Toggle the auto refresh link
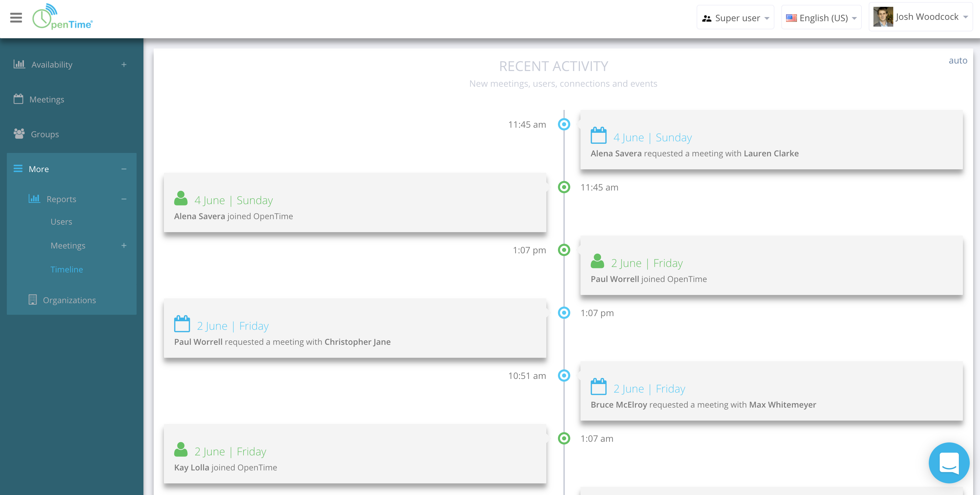 [957, 60]
